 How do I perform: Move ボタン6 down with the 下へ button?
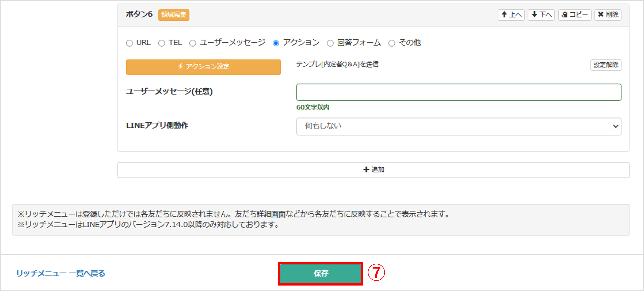click(x=541, y=15)
